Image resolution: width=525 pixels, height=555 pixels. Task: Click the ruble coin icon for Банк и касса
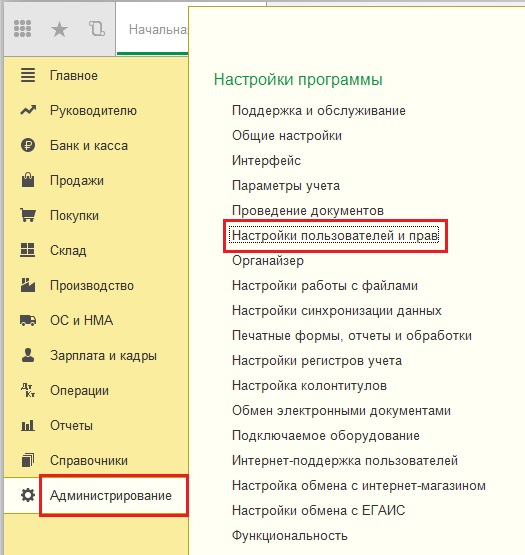tap(28, 145)
